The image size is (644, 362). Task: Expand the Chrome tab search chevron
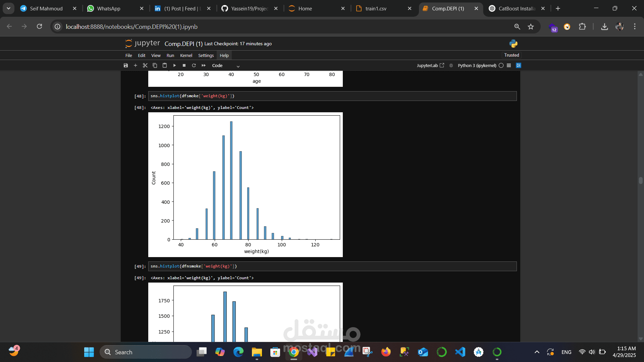[x=8, y=8]
